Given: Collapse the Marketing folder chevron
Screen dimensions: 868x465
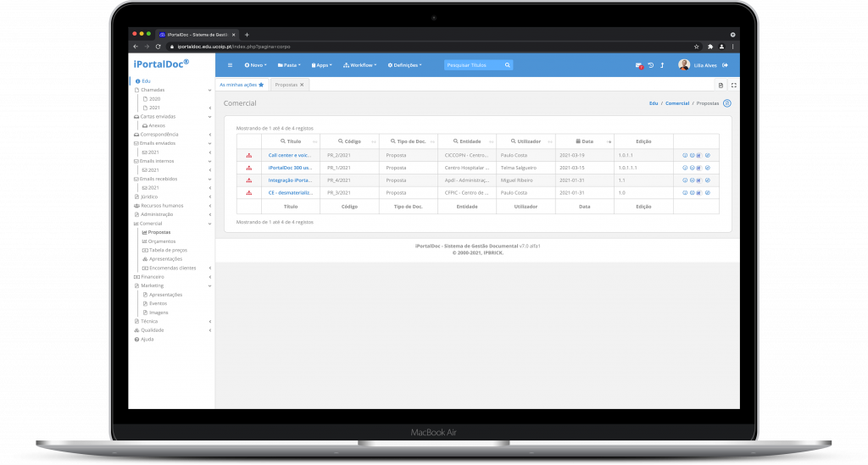Looking at the screenshot, I should (x=210, y=285).
